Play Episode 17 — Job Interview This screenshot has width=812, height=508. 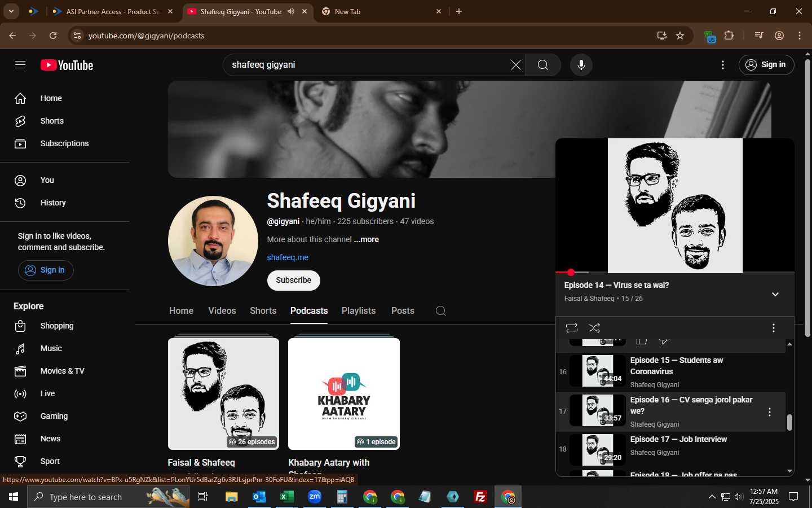[x=670, y=450]
